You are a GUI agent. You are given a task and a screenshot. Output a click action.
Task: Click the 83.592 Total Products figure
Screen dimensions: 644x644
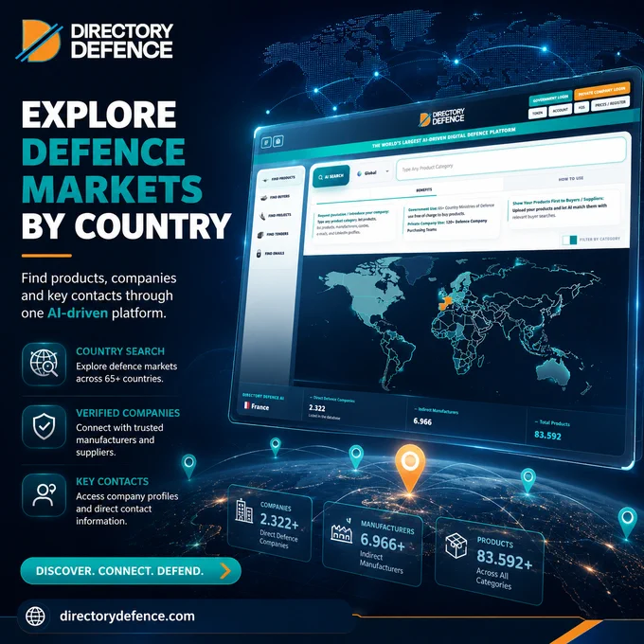coord(547,436)
